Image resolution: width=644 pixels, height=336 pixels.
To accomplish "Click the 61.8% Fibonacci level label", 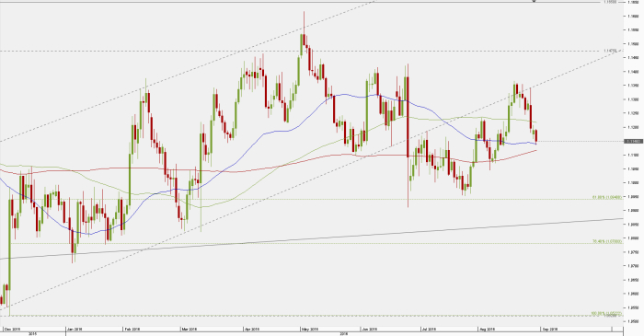I will click(x=607, y=197).
